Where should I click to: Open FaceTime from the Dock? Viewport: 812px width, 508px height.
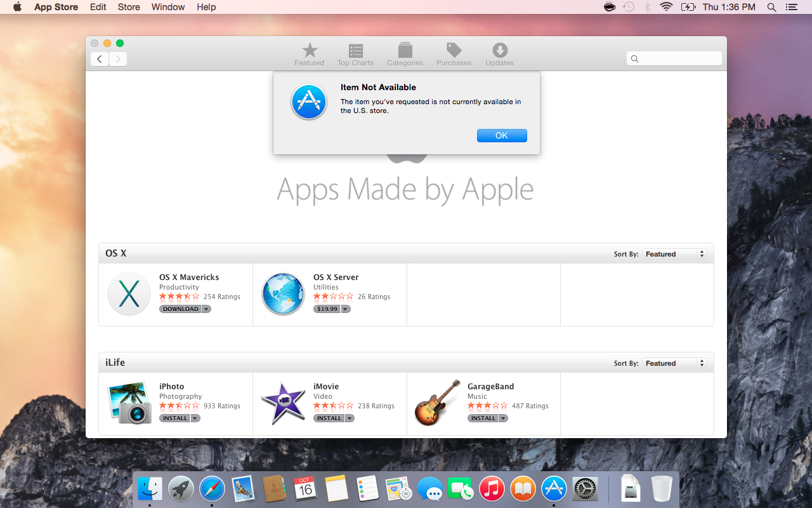click(x=461, y=488)
